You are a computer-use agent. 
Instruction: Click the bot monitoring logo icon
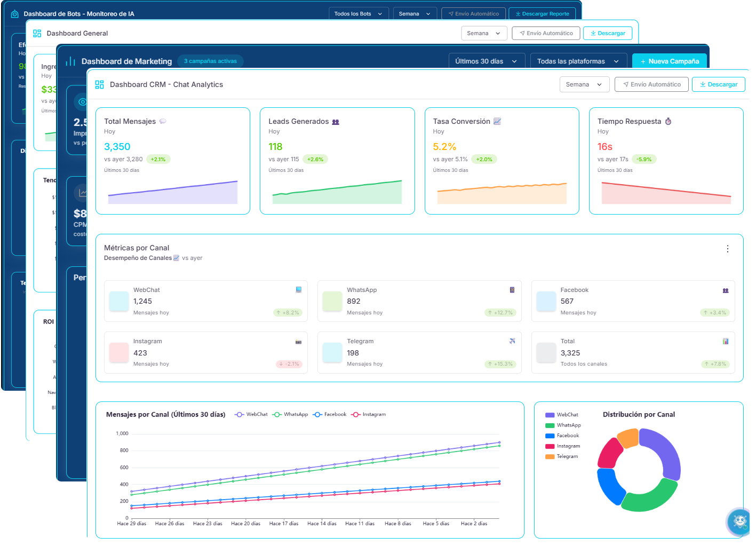point(15,14)
